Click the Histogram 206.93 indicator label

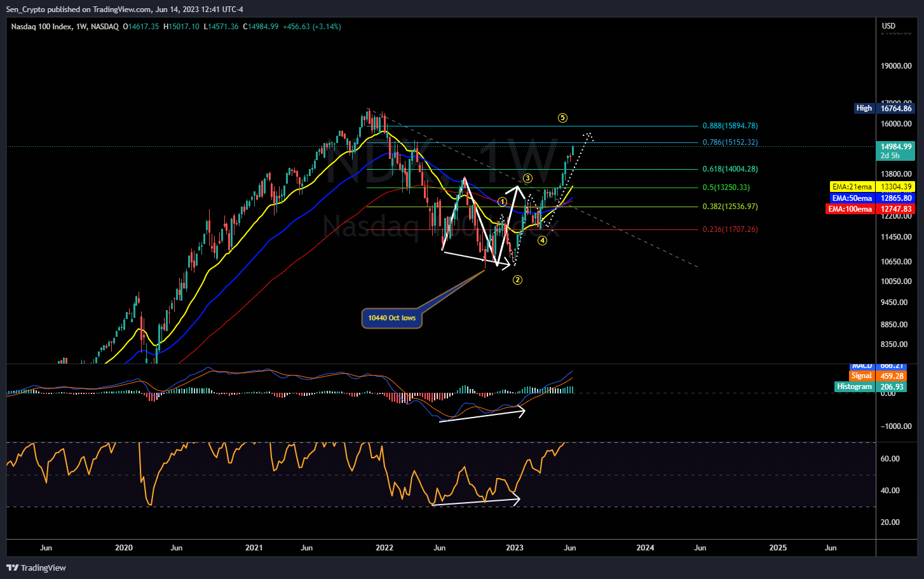(x=871, y=386)
